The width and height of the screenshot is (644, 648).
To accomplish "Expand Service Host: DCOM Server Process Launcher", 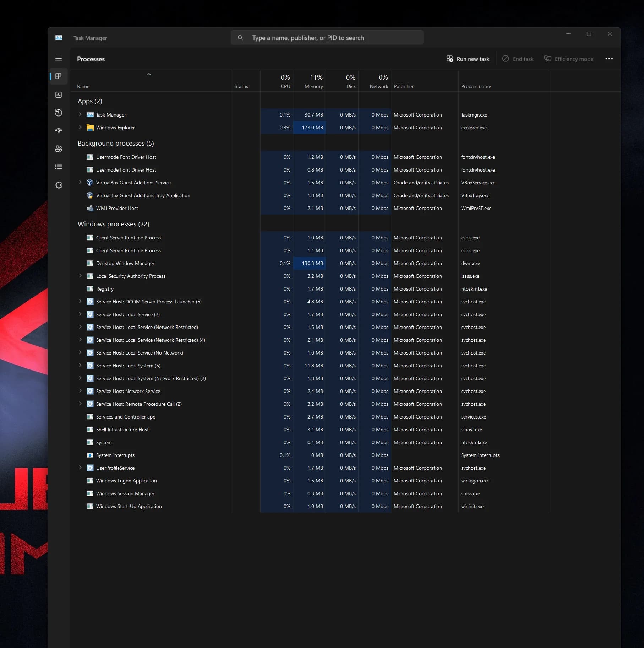I will tap(80, 301).
